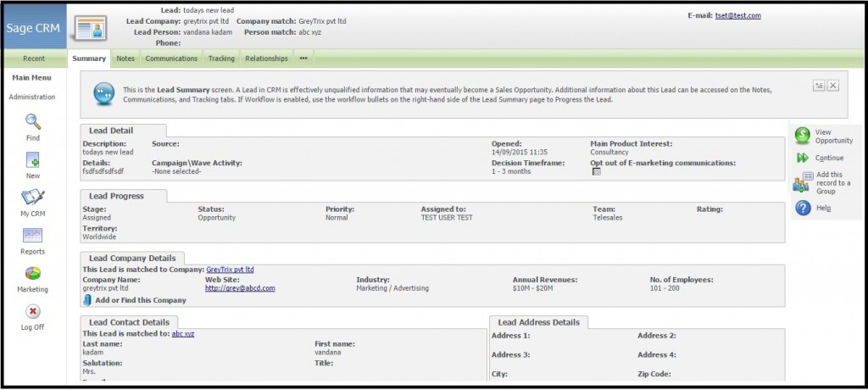Expand the more tabs ellipsis
The width and height of the screenshot is (868, 390).
point(303,58)
